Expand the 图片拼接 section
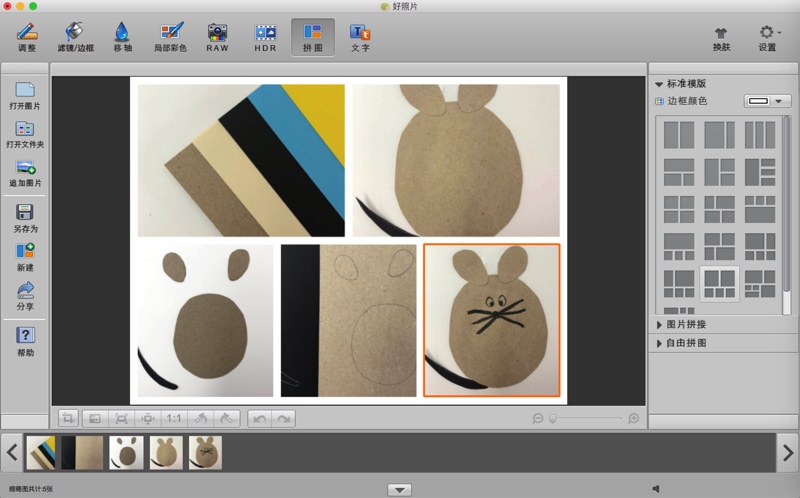The width and height of the screenshot is (800, 498). [659, 325]
